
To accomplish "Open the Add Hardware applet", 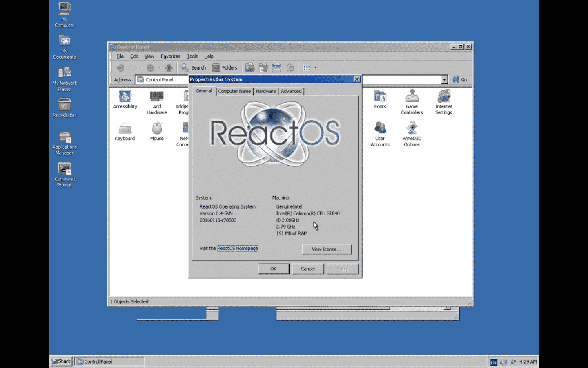I will 157,102.
